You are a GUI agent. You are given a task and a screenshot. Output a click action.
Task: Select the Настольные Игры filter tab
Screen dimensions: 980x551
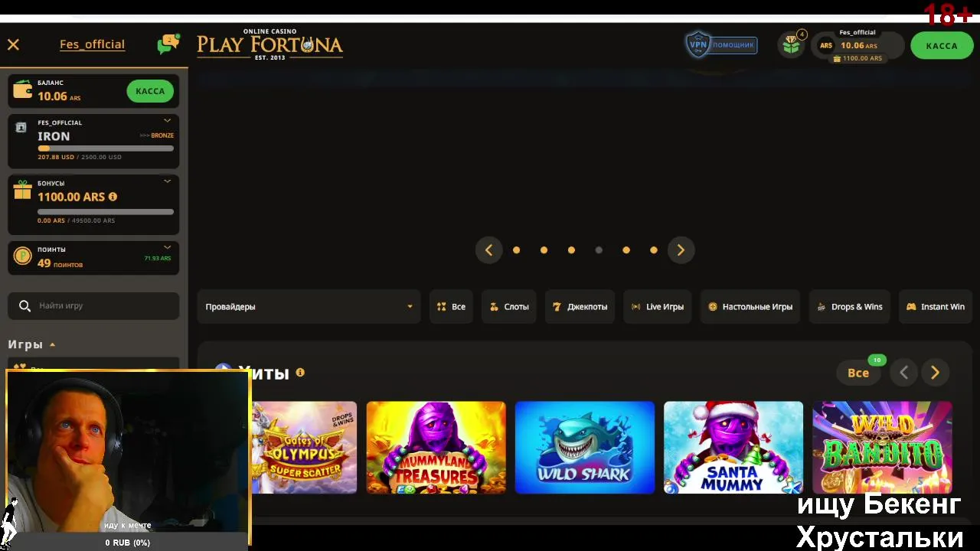(750, 307)
